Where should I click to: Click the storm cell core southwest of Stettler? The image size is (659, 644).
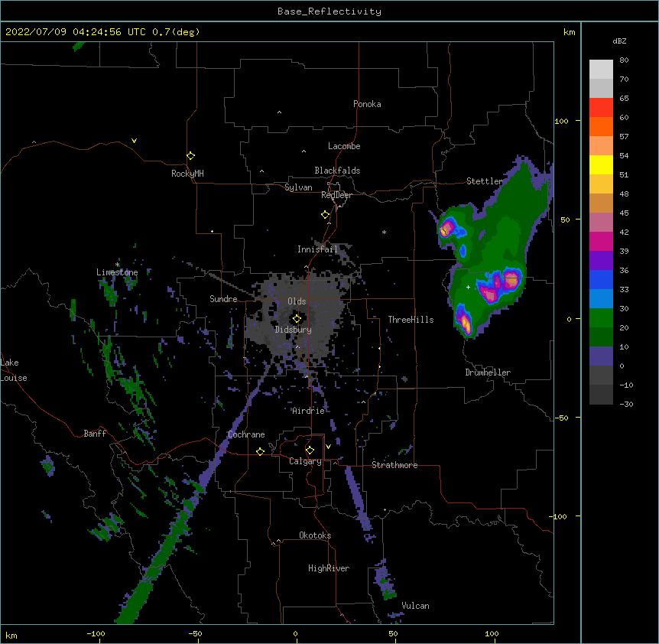coord(446,228)
